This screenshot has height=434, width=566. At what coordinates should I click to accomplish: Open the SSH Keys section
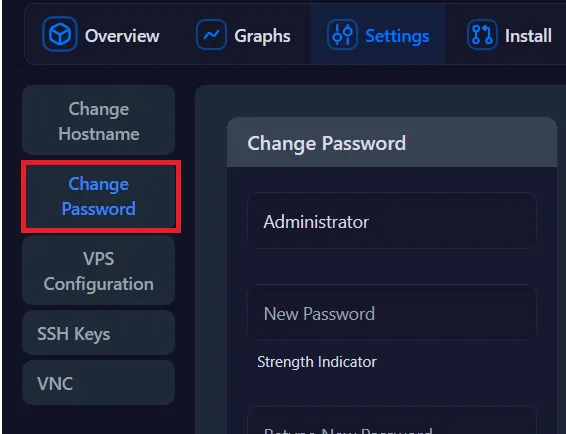tap(99, 333)
